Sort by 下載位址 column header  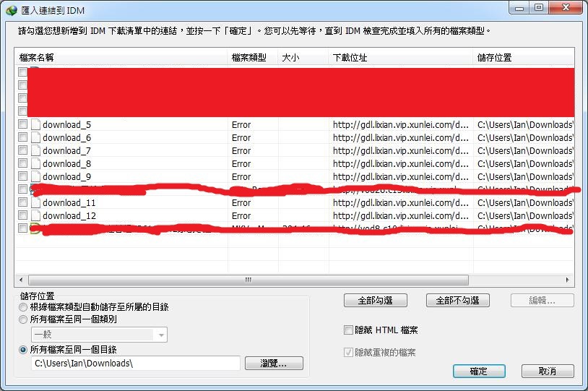400,57
